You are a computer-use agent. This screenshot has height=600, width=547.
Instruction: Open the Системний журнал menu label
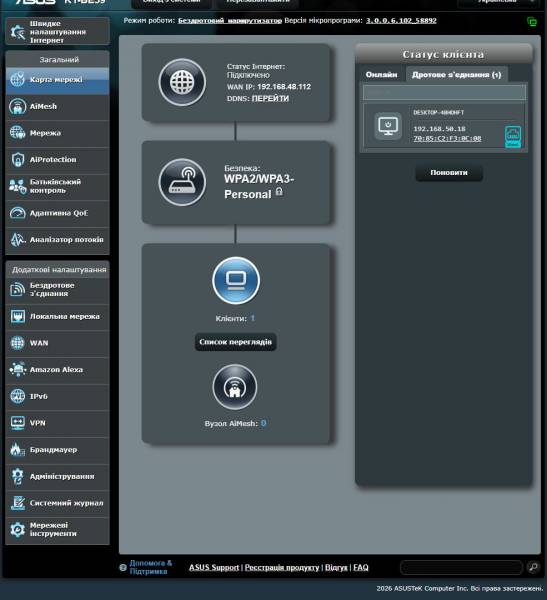(x=67, y=503)
